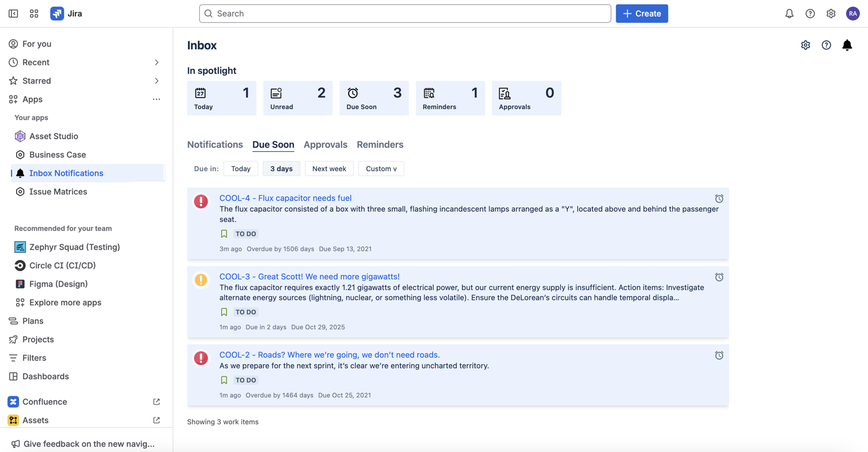Open Inbox help question icon
This screenshot has width=868, height=452.
826,45
